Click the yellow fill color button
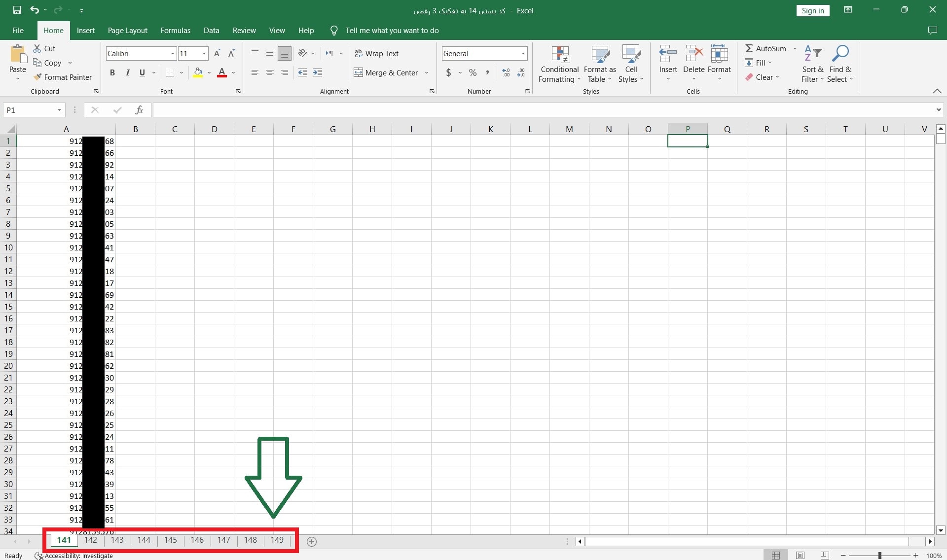Image resolution: width=947 pixels, height=560 pixels. tap(198, 73)
